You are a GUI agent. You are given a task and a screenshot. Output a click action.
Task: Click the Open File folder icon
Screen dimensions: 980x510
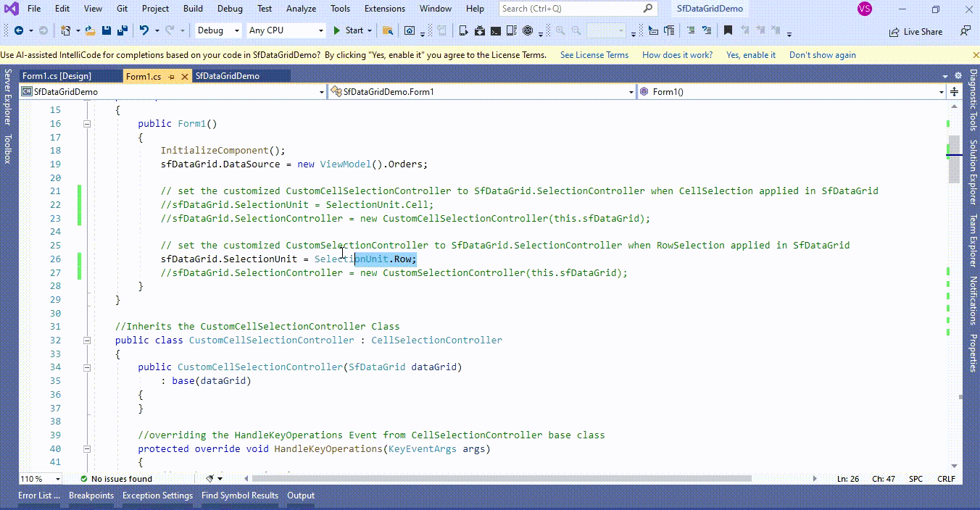[90, 30]
